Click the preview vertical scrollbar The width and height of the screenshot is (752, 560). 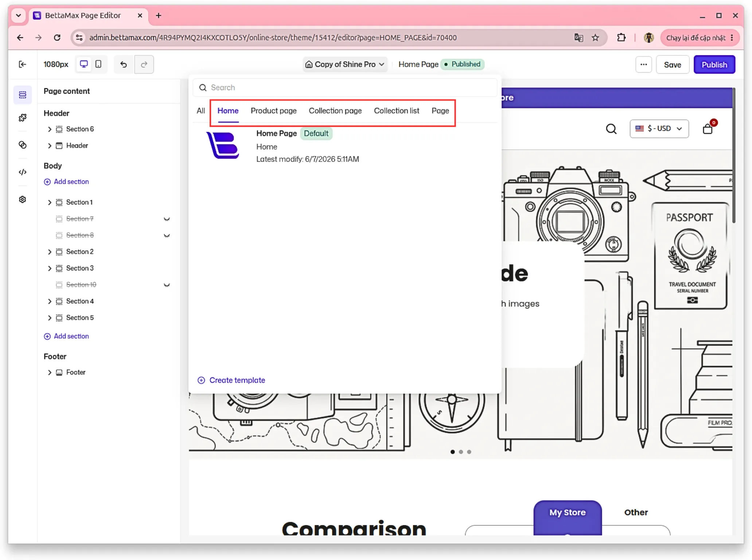[x=734, y=156]
